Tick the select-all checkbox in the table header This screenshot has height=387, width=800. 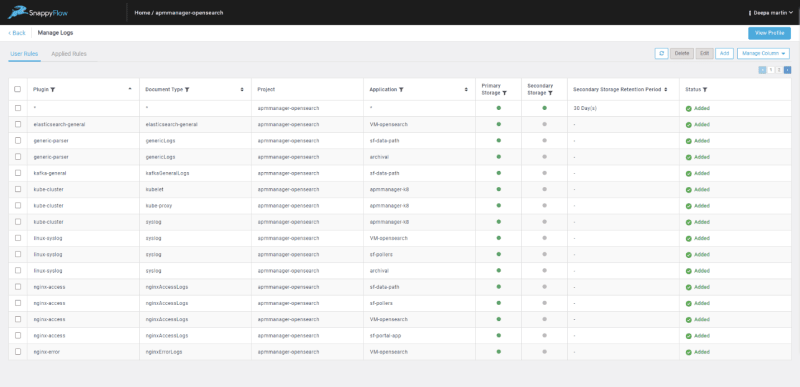coord(18,89)
